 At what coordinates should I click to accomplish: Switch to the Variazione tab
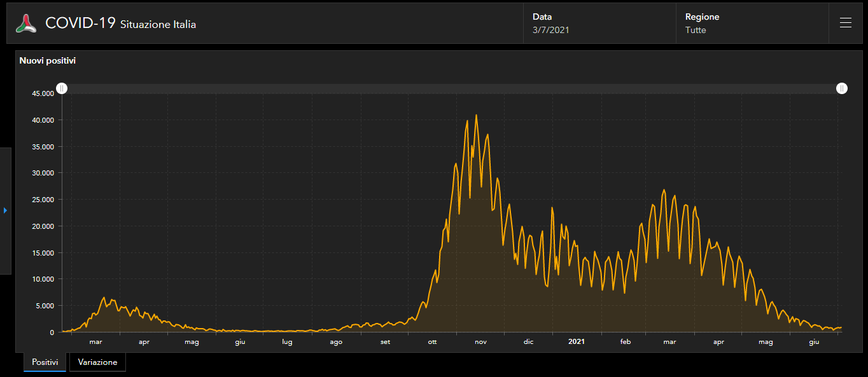pyautogui.click(x=97, y=362)
